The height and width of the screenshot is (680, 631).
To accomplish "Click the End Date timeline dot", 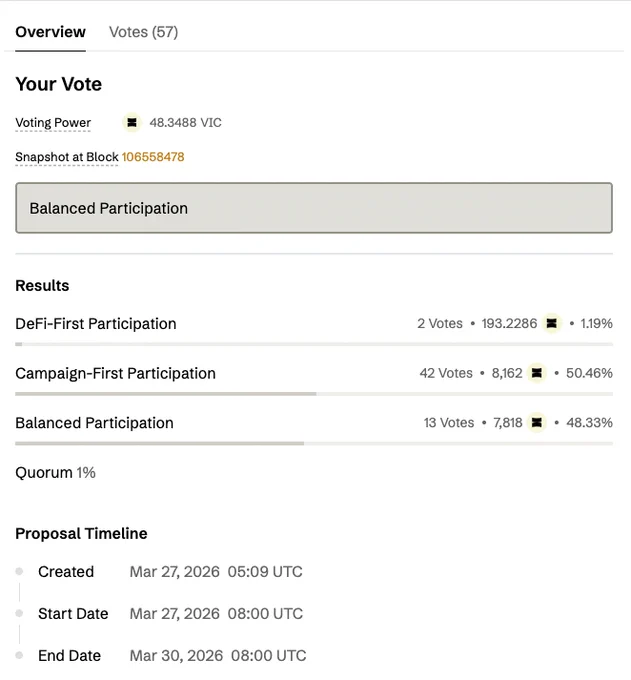I will pos(19,655).
